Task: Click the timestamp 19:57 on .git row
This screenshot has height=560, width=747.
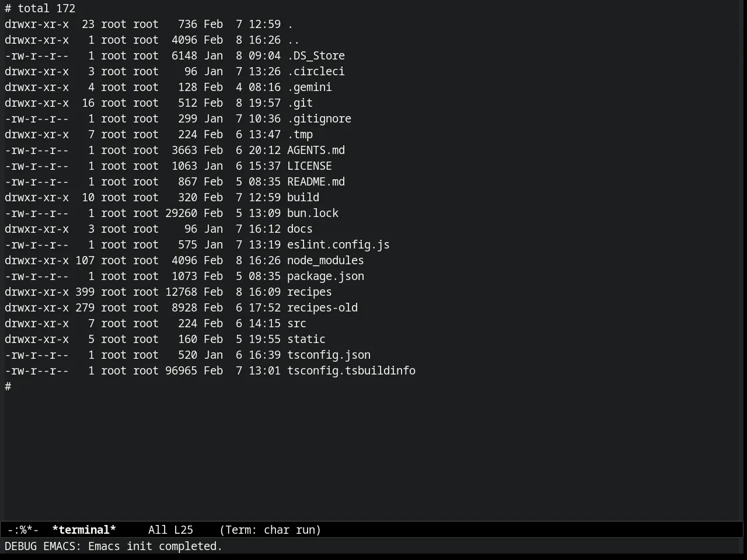Action: 264,103
